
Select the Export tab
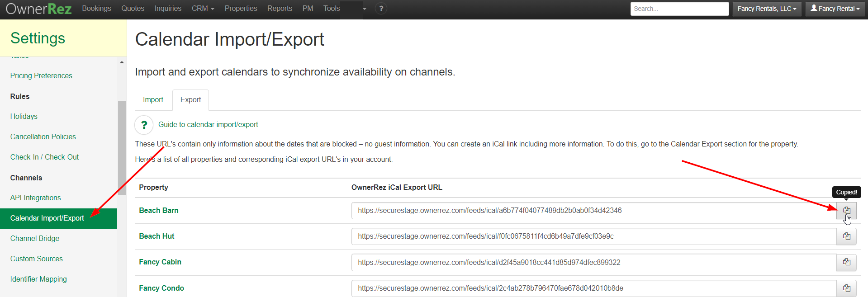(x=190, y=100)
